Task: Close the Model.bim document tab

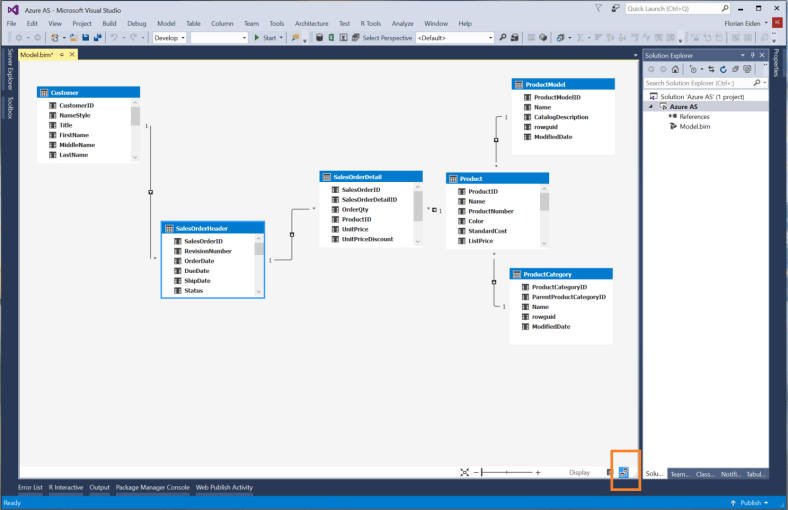Action: 69,54
